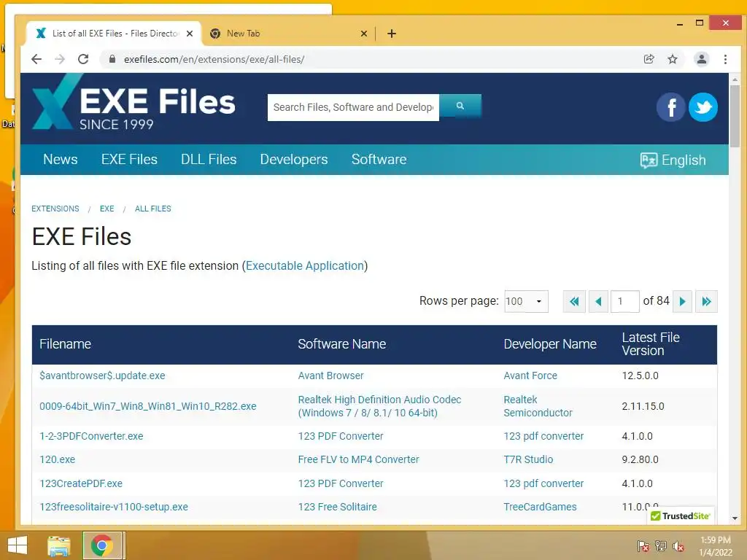Screen dimensions: 747x560
Task: Open T7R Studio developer link
Action: click(x=528, y=459)
